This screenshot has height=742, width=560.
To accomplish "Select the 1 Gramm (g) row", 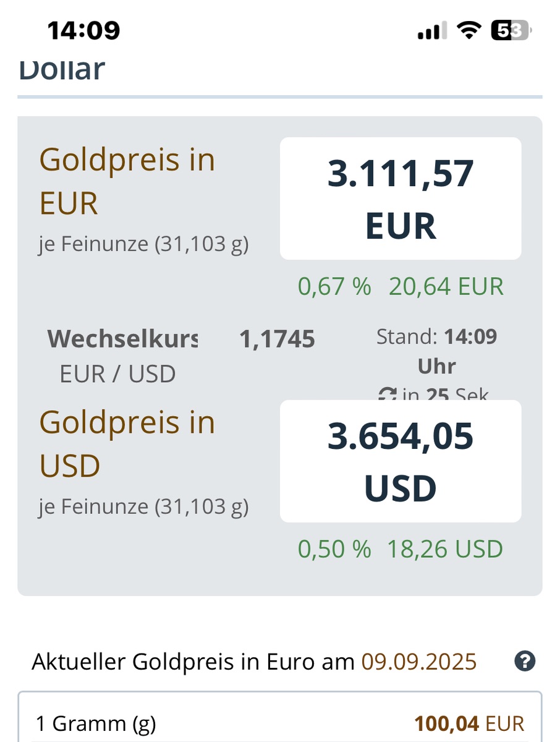I will click(96, 723).
